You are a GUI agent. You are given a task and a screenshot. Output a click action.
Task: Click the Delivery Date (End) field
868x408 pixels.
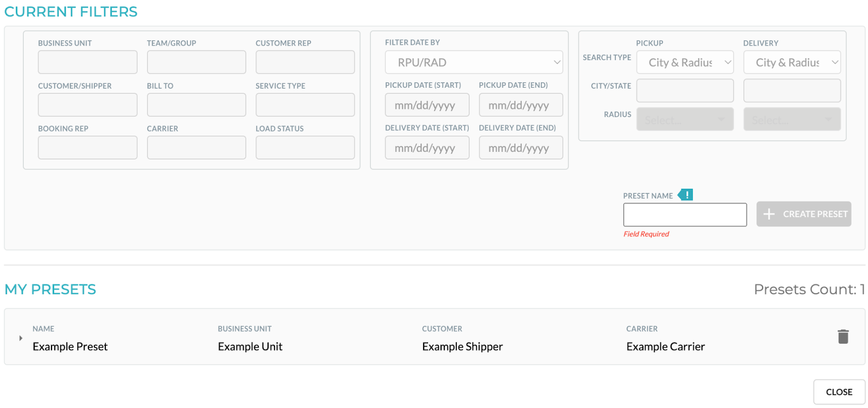[520, 148]
